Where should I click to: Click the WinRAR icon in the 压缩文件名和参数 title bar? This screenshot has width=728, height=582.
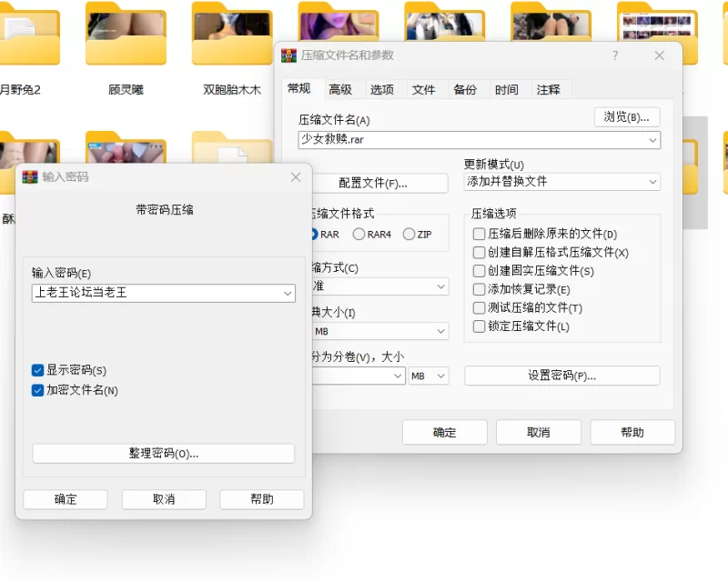point(288,55)
